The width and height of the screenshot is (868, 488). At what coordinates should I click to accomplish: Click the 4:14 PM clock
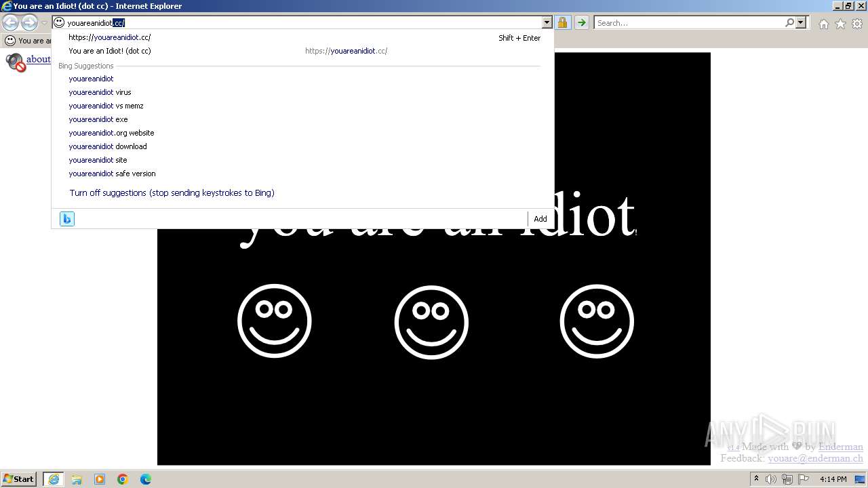[833, 479]
